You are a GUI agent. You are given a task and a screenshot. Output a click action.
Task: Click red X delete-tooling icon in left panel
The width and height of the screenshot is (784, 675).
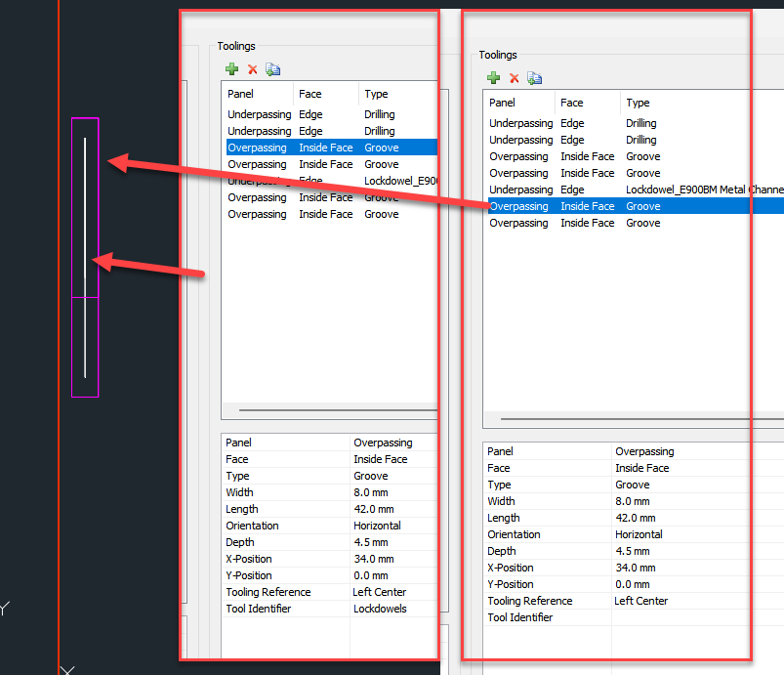pos(253,69)
